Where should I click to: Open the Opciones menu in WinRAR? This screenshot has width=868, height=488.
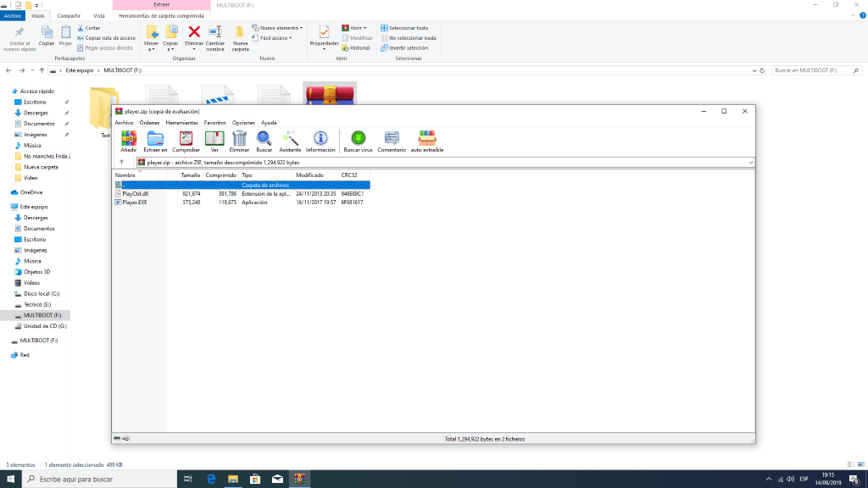pyautogui.click(x=243, y=123)
